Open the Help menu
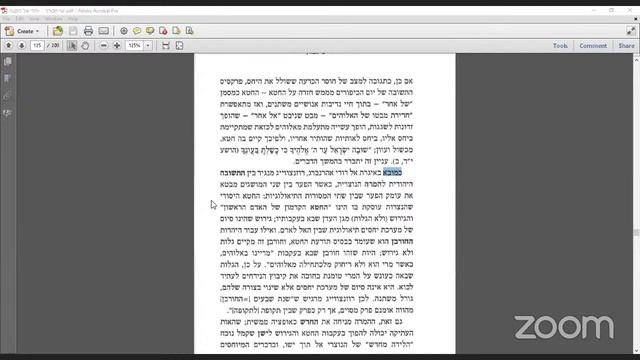The width and height of the screenshot is (640, 360). (x=73, y=19)
